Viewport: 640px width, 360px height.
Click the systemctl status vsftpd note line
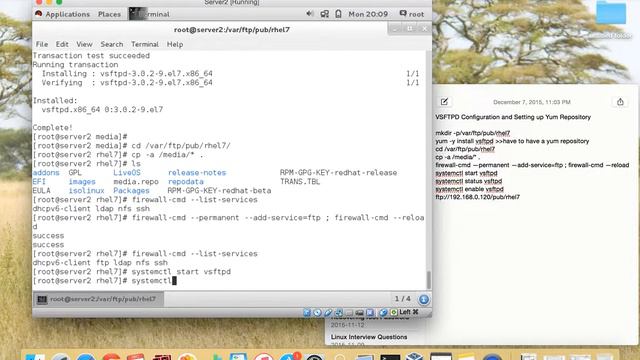[469, 181]
